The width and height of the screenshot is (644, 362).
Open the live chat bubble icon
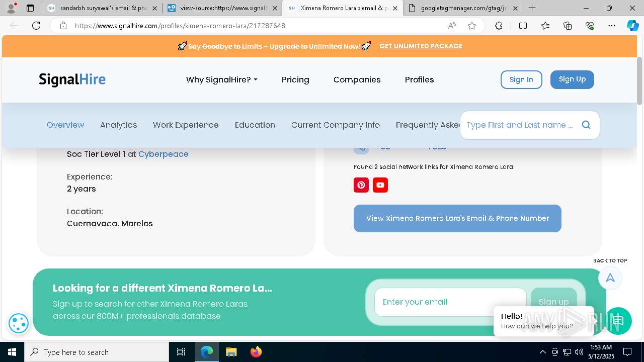[x=618, y=321]
